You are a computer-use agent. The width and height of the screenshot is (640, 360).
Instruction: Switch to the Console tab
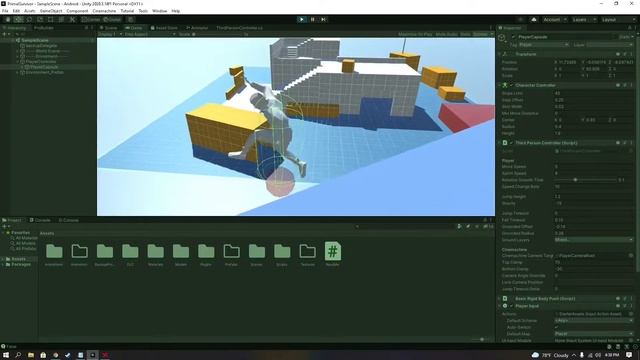[40, 220]
